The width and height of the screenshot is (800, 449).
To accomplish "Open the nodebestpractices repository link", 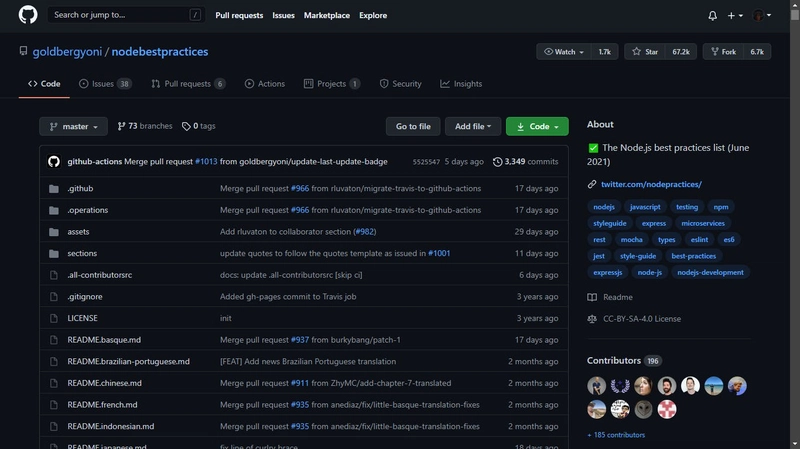I will tap(160, 52).
